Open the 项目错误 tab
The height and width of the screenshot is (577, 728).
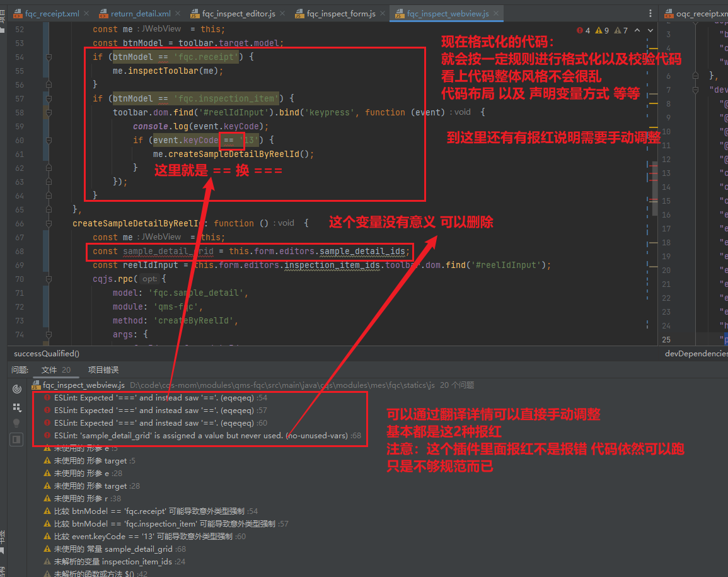103,370
